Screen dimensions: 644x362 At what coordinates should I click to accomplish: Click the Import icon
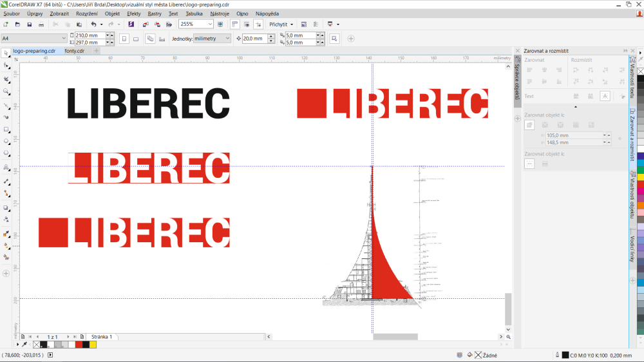[146, 24]
